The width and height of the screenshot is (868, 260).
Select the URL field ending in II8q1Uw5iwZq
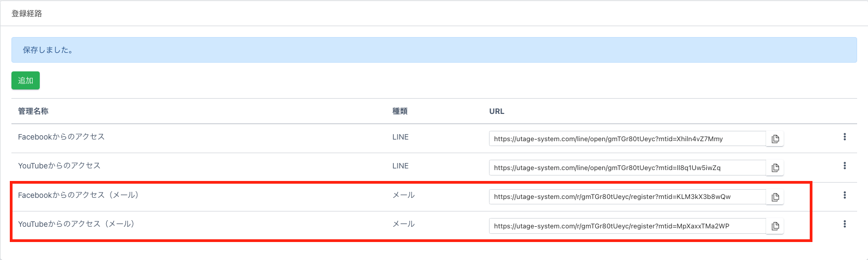coord(627,168)
